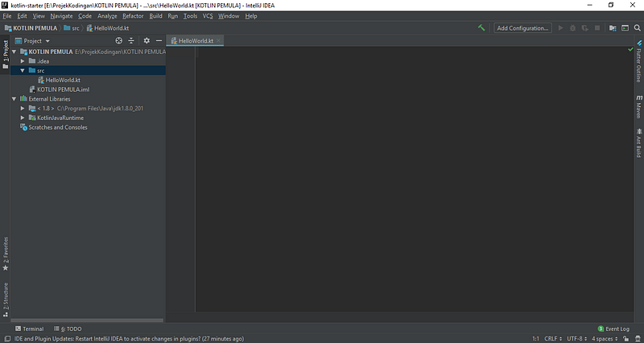The image size is (644, 343).
Task: Click KOTLIN PEMULA breadcrumb in navigation bar
Action: point(31,28)
